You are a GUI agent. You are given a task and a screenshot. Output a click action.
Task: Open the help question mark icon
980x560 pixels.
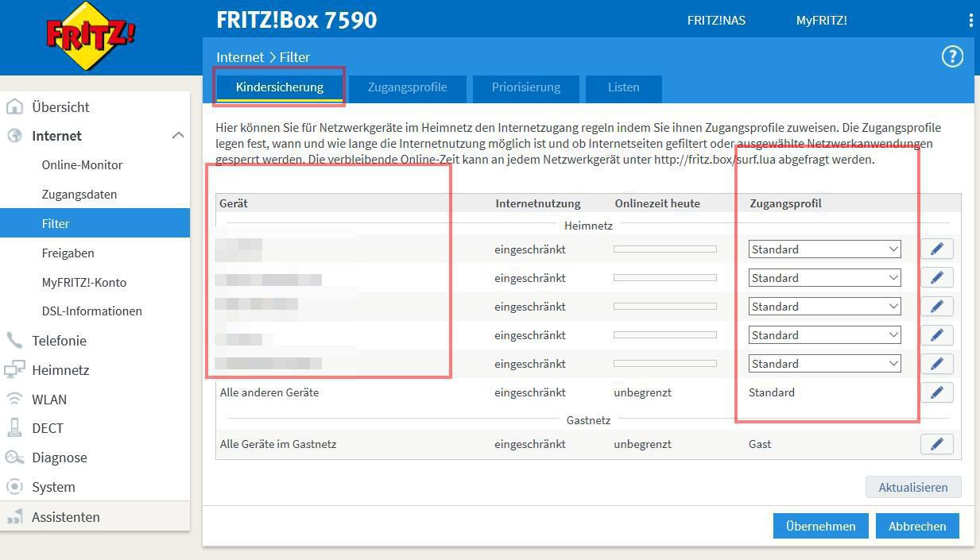pos(951,56)
